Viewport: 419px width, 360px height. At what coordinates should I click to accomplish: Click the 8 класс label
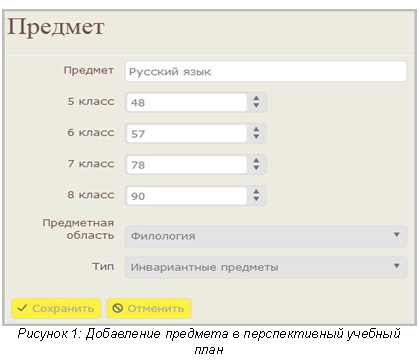[x=91, y=195]
